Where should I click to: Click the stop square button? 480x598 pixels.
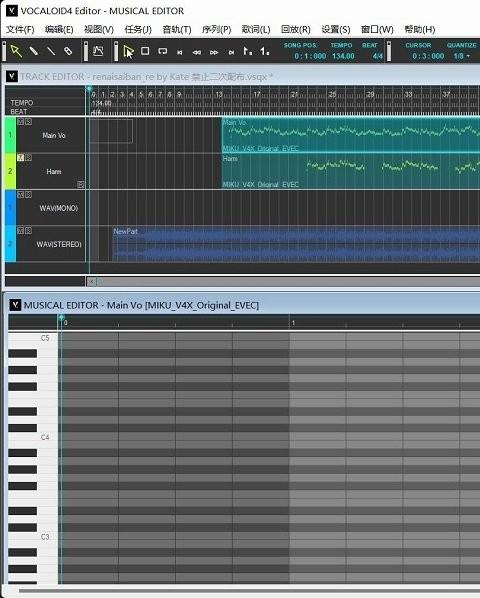(x=145, y=51)
